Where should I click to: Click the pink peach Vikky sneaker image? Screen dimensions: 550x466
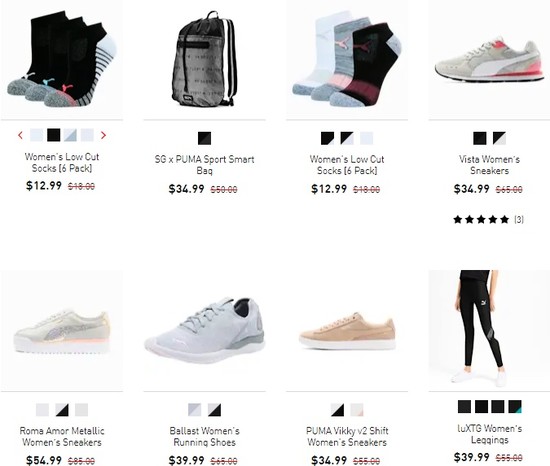(x=347, y=330)
